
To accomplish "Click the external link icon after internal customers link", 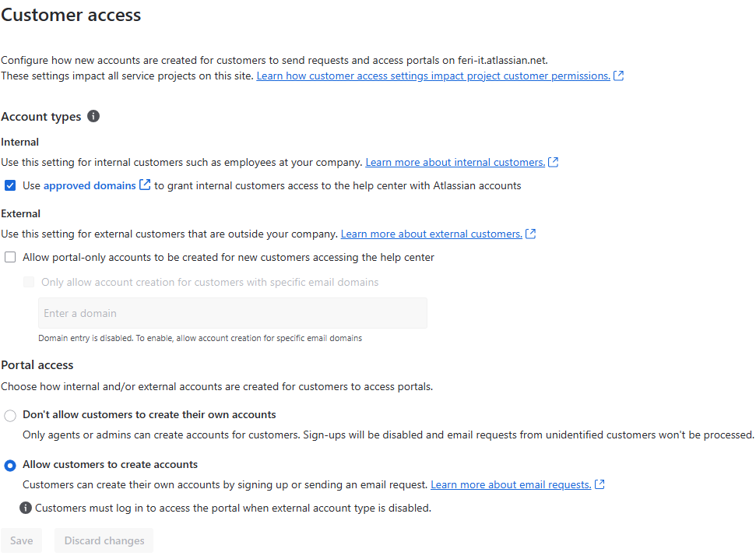I will pyautogui.click(x=554, y=162).
